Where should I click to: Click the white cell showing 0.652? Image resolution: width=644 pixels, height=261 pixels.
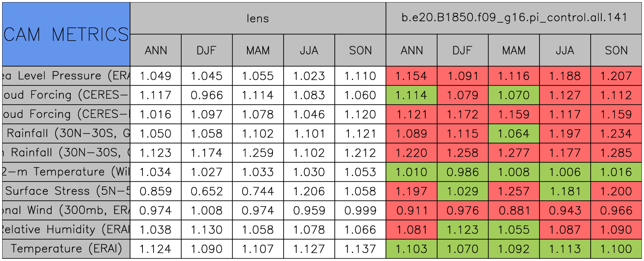point(207,191)
